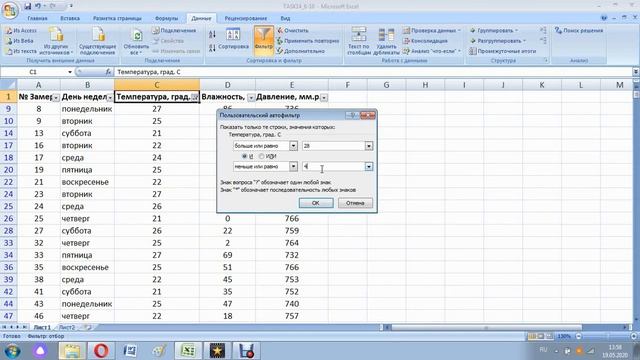This screenshot has width=640, height=360.
Task: Close the Пользовательский автофильтр dialog
Action: [368, 116]
